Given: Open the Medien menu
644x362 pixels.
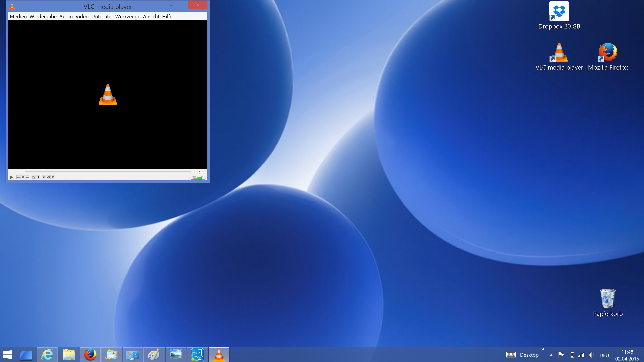Looking at the screenshot, I should (x=18, y=16).
